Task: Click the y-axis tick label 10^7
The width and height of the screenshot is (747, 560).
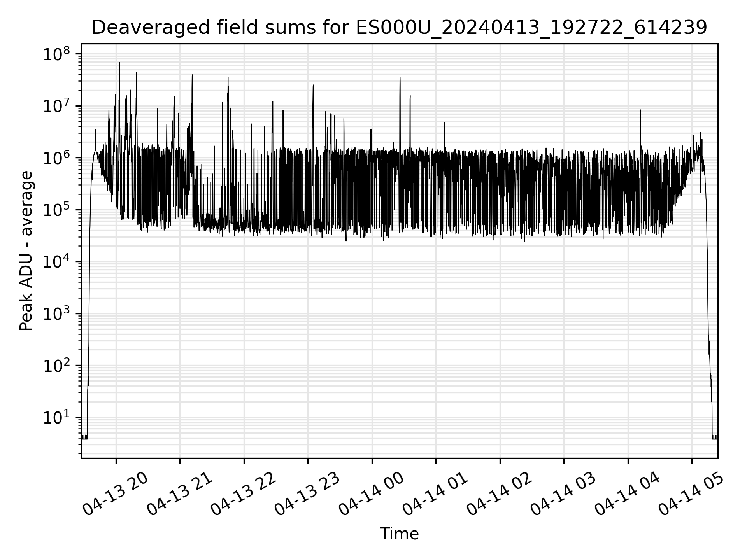Action: pyautogui.click(x=57, y=106)
